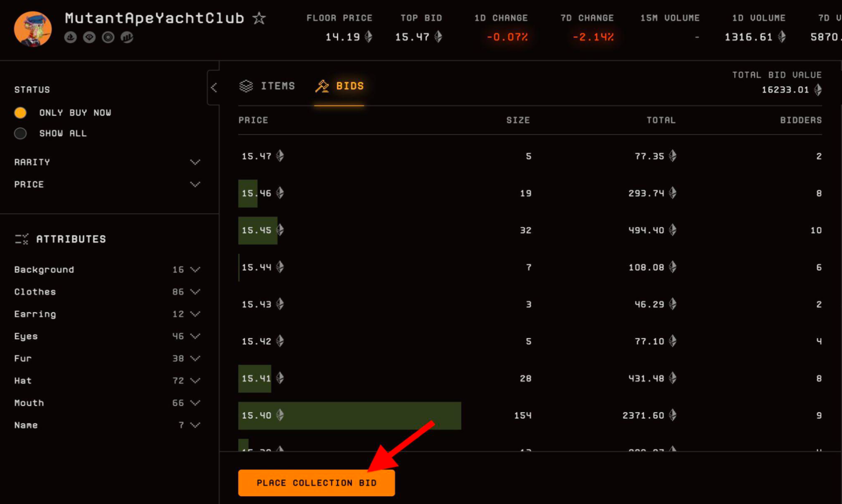This screenshot has width=842, height=504.
Task: Open the Etherscan bar-chart link icon
Action: pyautogui.click(x=127, y=37)
